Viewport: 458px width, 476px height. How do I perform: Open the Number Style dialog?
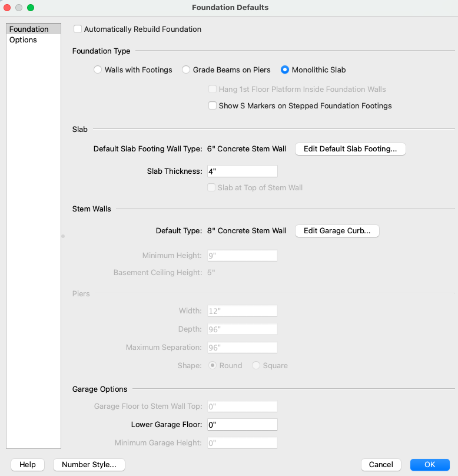click(x=89, y=465)
